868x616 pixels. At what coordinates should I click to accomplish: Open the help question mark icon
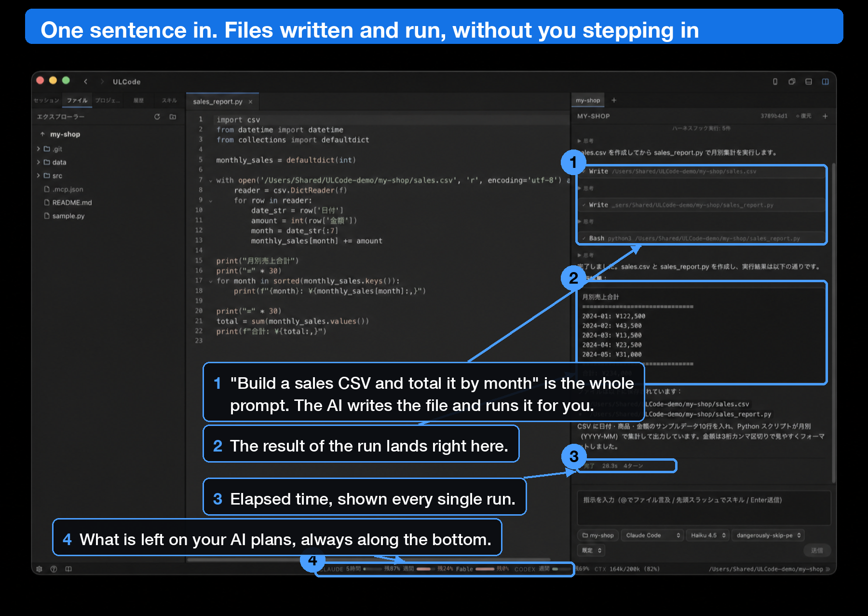54,569
